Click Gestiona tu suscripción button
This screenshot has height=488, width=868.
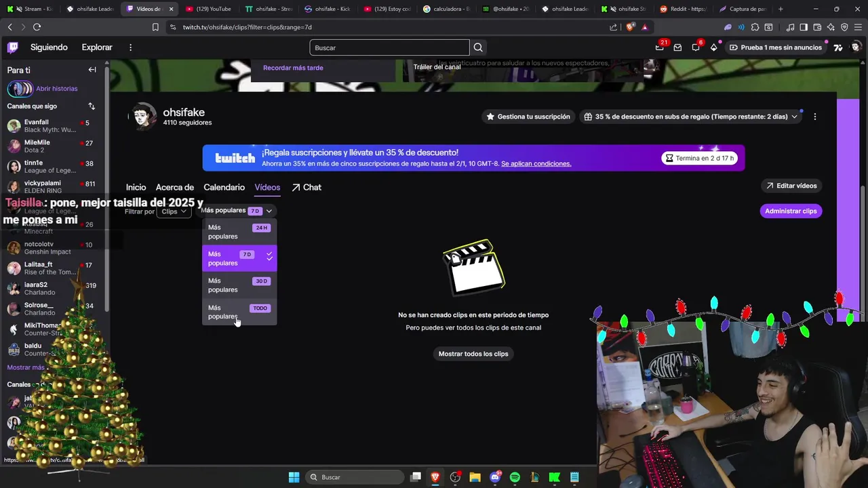click(528, 117)
